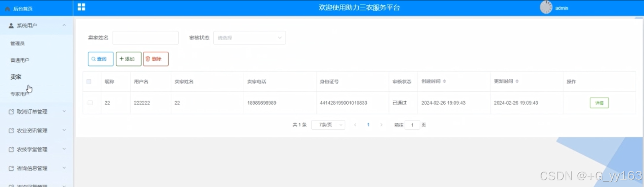Click the 身份证号 column header

(329, 81)
